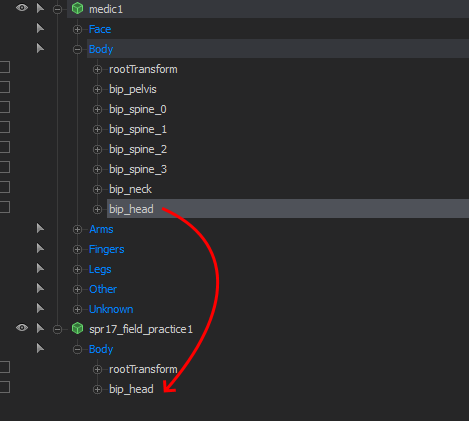Collapse the spr17_field_practice1 animation set
Screen dimensions: 469x421
[57, 330]
